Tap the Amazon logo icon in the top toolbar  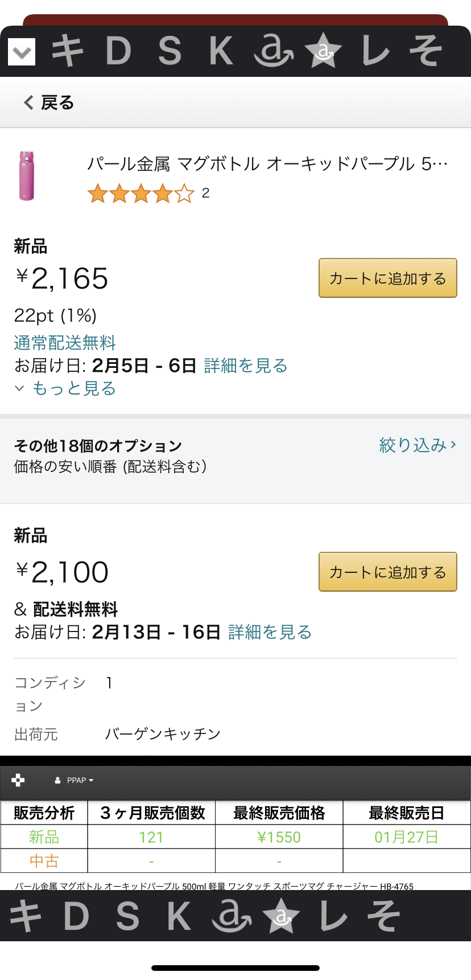click(273, 51)
